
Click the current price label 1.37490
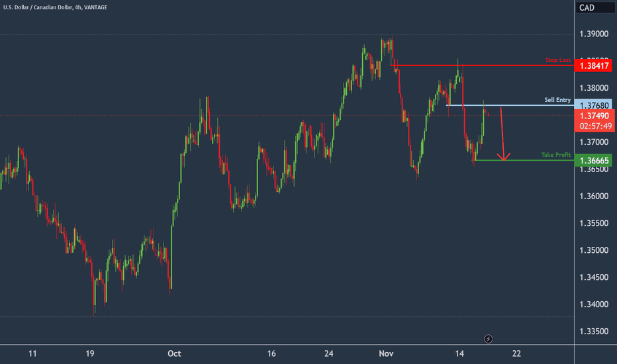[x=594, y=116]
